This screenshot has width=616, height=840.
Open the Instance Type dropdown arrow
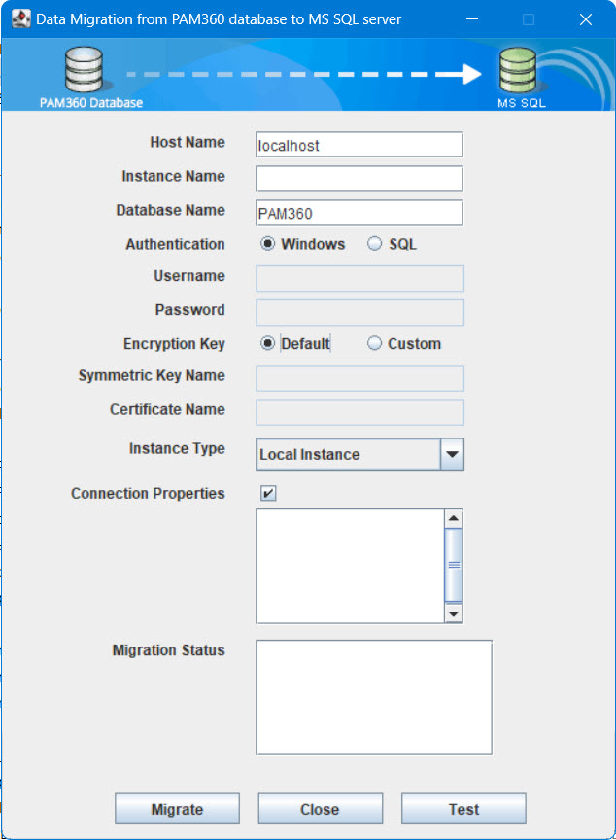(452, 454)
